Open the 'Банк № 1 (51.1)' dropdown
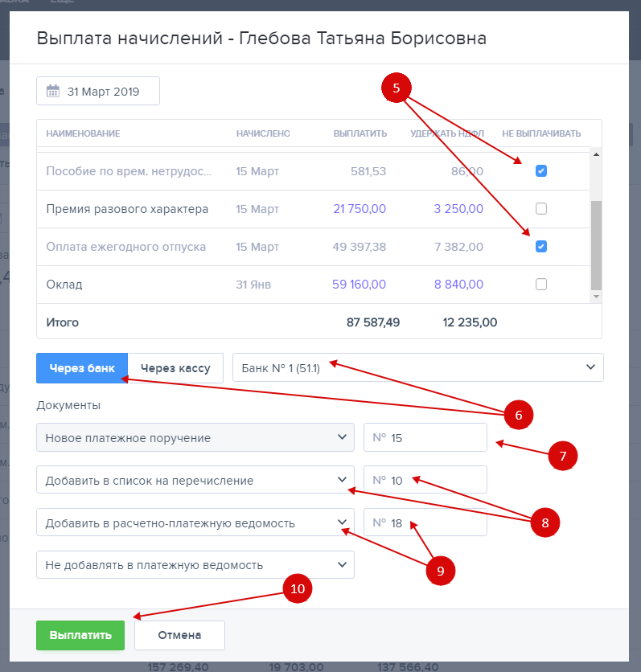 417,367
